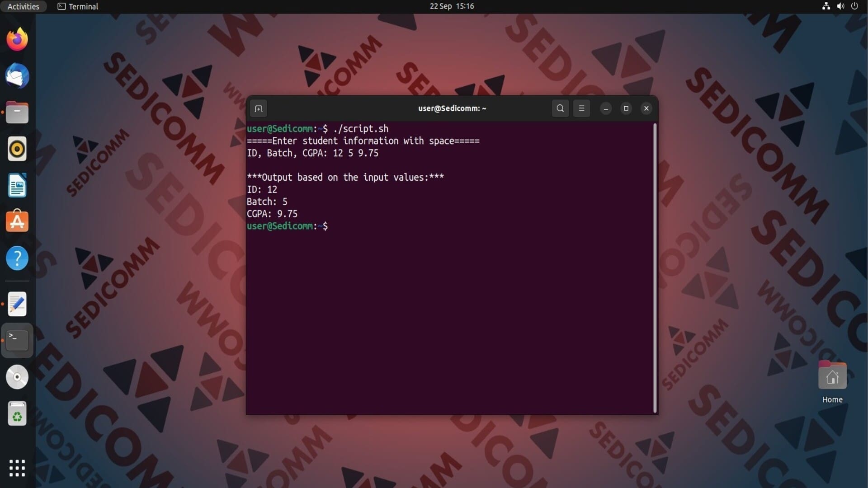The image size is (868, 488).
Task: Open the Trash in the dock
Action: tap(17, 413)
